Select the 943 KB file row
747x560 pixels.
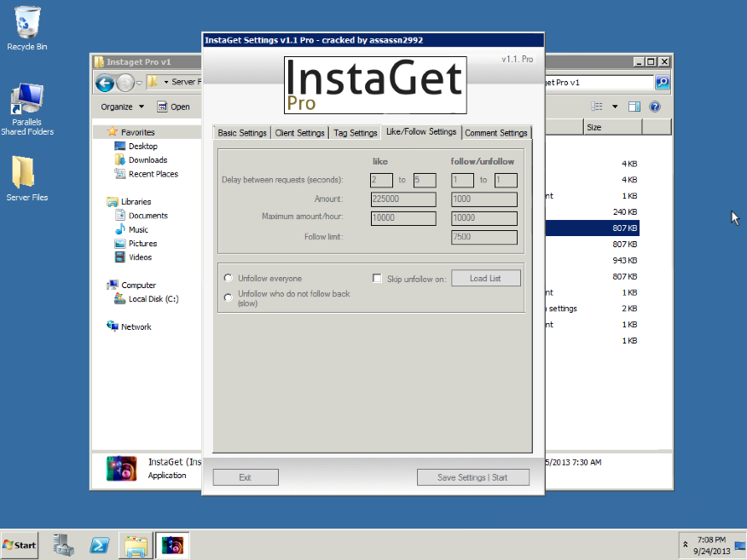click(x=592, y=261)
